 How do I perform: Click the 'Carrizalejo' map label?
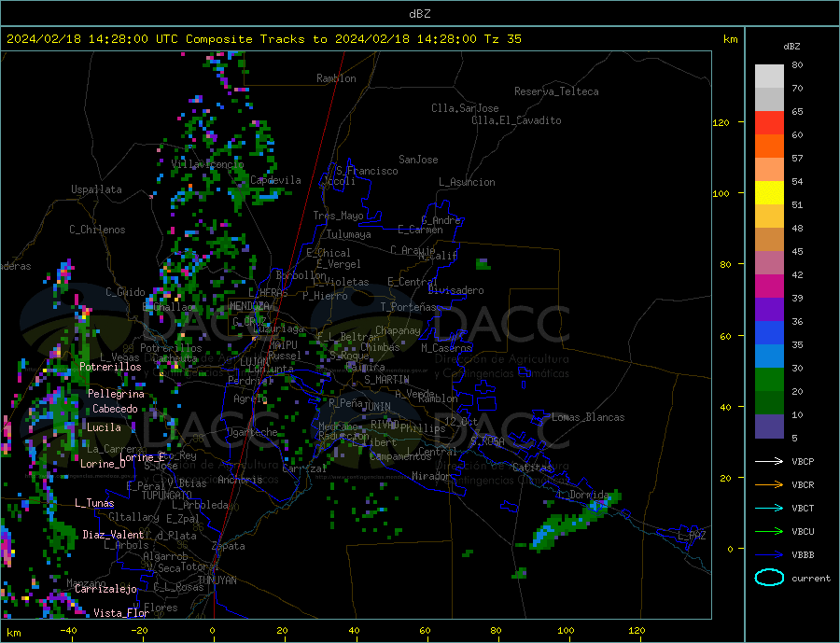105,589
